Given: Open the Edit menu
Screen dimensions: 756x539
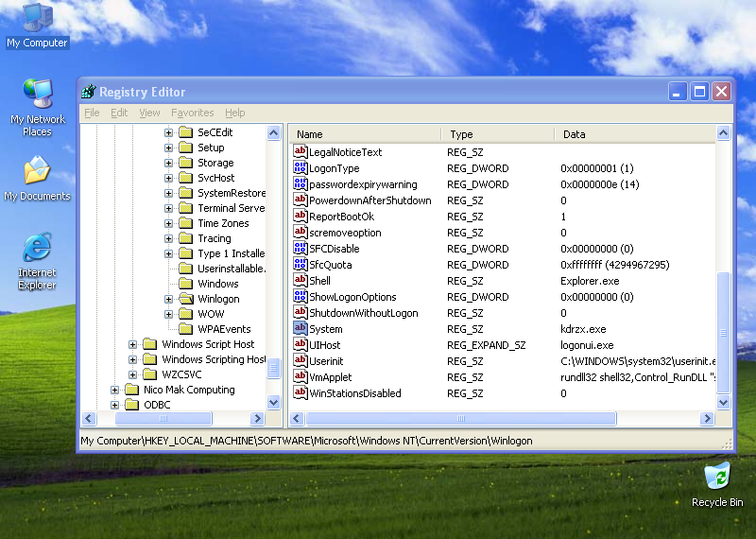Looking at the screenshot, I should coord(119,113).
